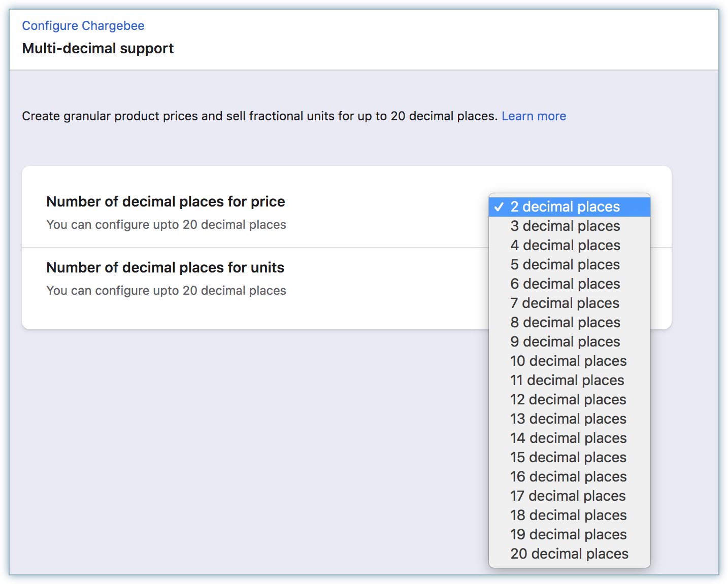Choose the 6 decimal places entry

point(565,284)
